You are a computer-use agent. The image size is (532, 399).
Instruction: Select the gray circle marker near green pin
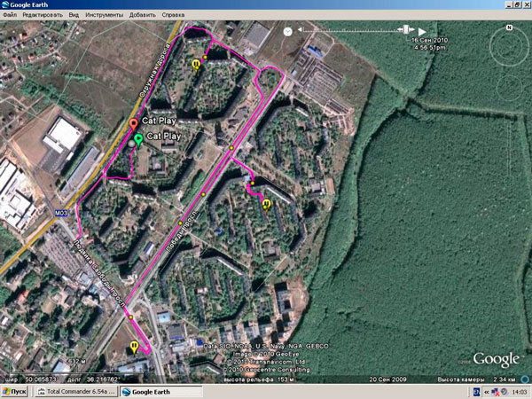(x=131, y=144)
